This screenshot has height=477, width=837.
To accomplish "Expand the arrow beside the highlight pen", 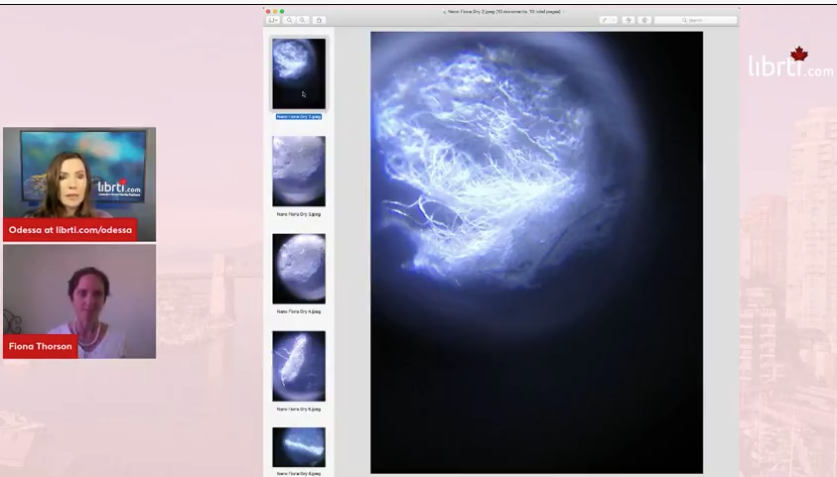I will point(614,20).
